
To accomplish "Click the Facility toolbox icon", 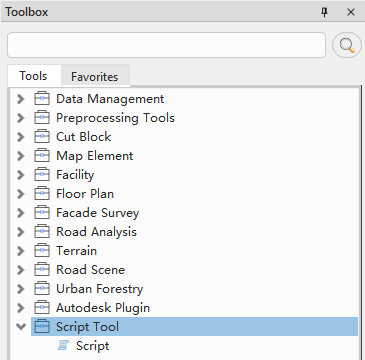I will 42,175.
